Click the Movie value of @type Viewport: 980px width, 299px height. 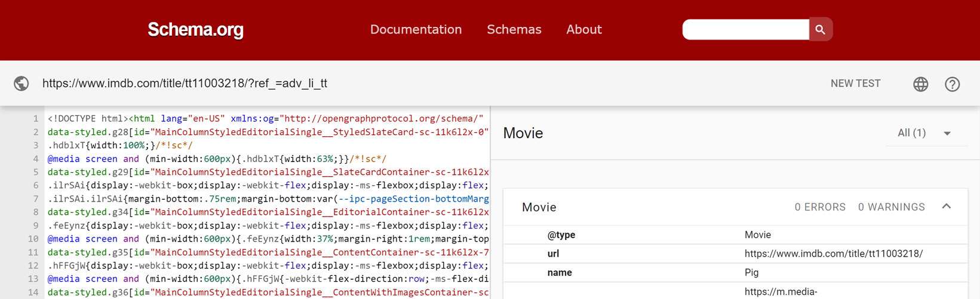pyautogui.click(x=758, y=235)
